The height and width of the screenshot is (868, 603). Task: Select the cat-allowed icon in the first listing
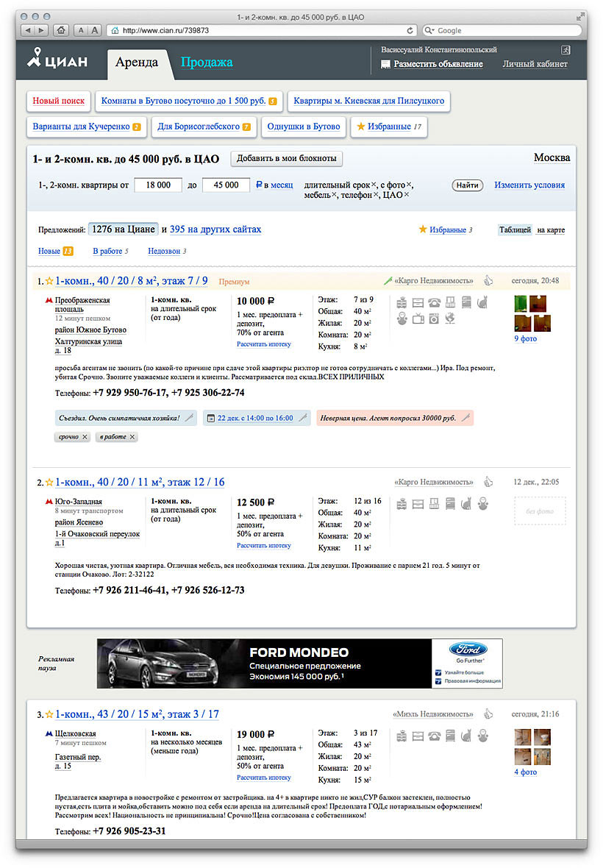[482, 302]
